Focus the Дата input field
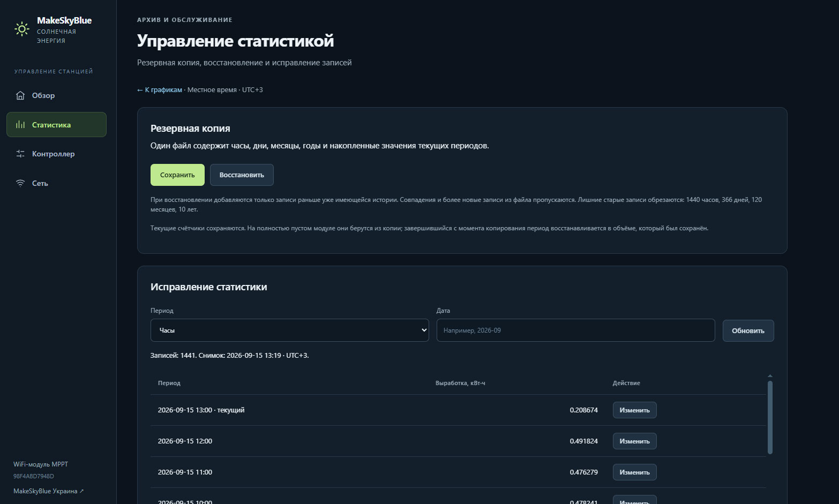839x504 pixels. pos(575,330)
